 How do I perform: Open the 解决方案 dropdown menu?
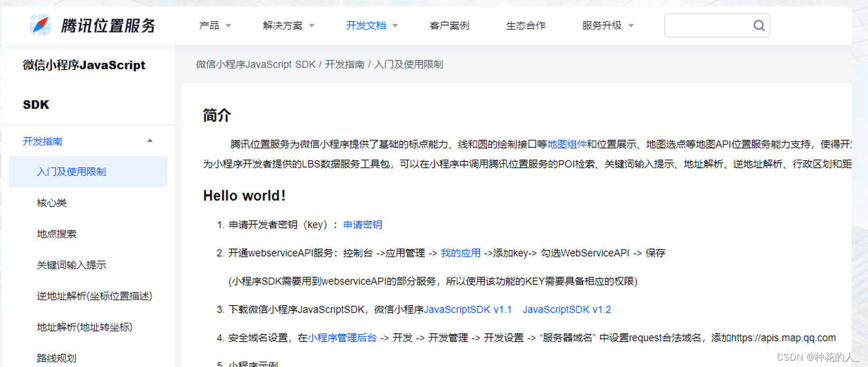[288, 25]
